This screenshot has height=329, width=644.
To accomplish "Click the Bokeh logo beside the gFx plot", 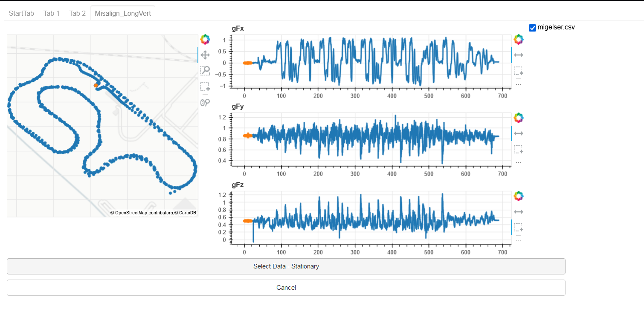I will tap(519, 40).
